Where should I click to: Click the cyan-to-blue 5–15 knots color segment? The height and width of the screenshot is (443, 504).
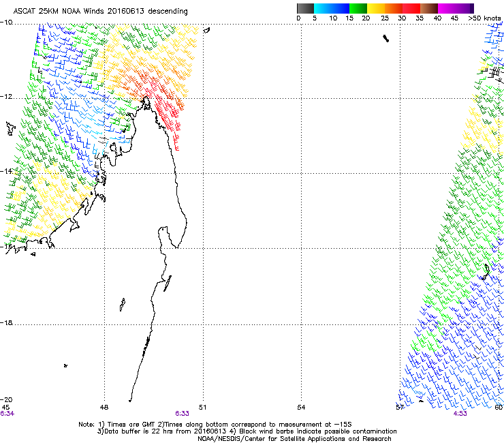pos(332,8)
